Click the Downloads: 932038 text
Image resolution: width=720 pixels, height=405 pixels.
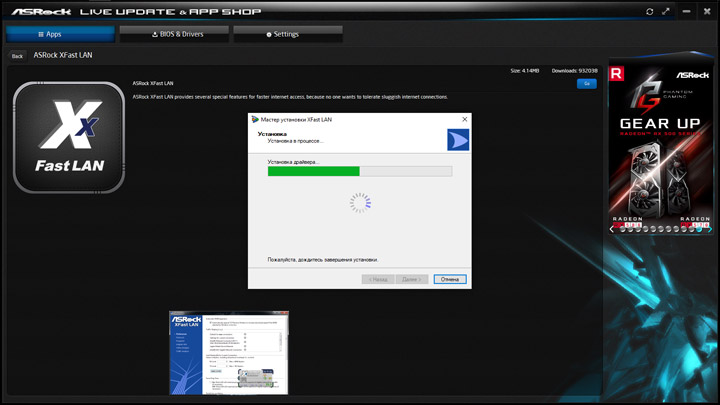click(574, 71)
